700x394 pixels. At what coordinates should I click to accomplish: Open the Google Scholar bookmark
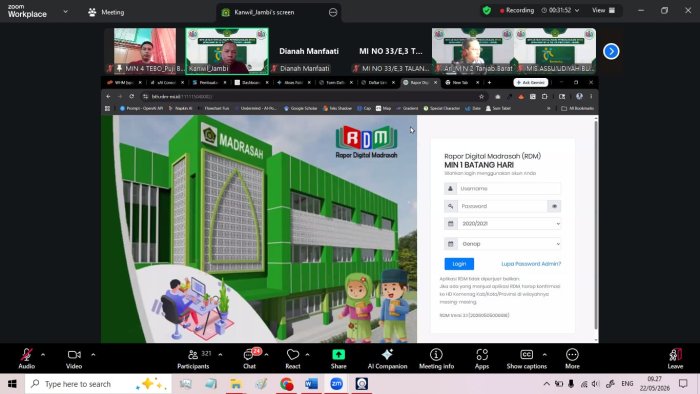[x=300, y=108]
